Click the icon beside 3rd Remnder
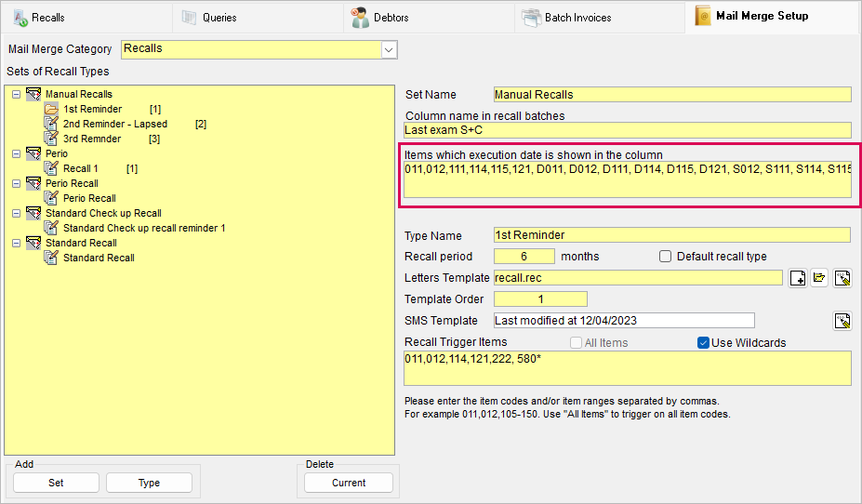This screenshot has height=504, width=862. click(x=51, y=139)
